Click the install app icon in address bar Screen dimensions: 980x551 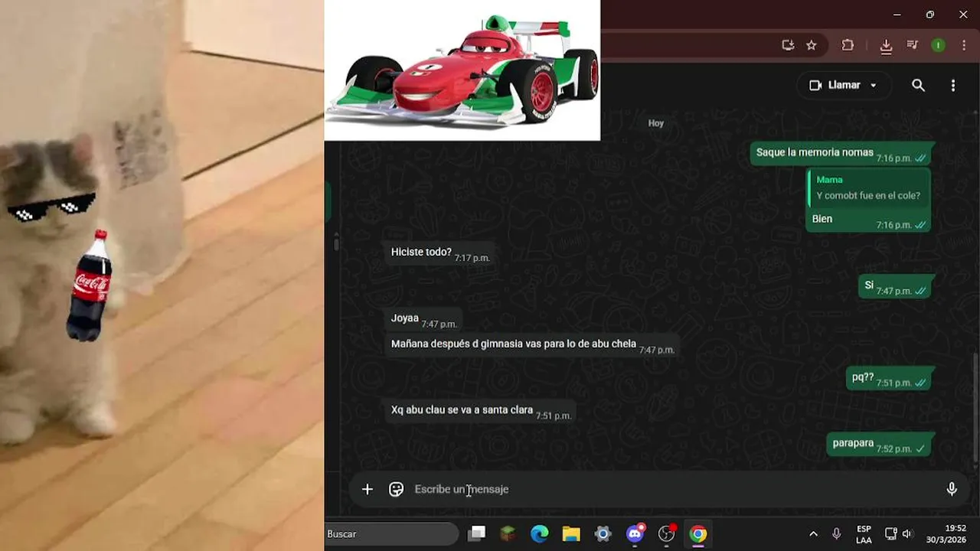[788, 45]
